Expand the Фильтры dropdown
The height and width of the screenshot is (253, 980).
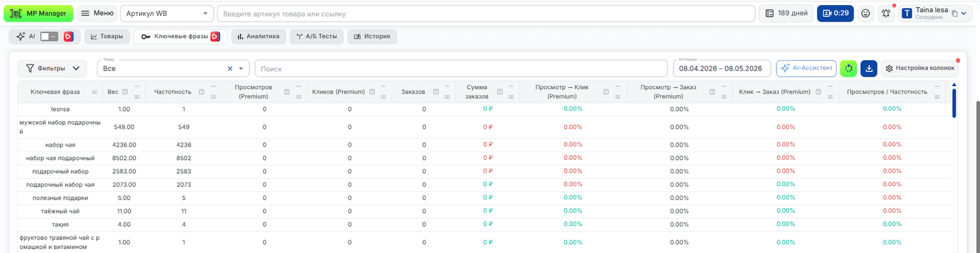[52, 68]
